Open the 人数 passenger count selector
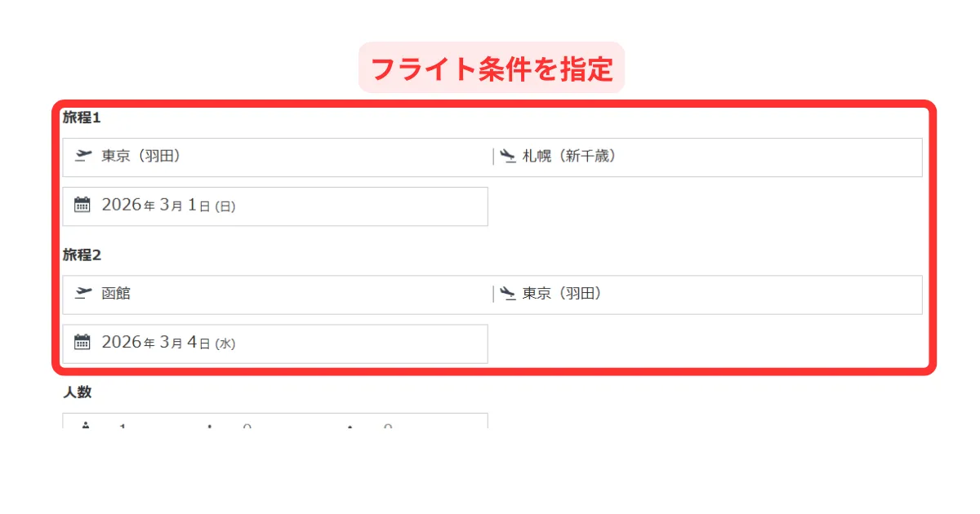This screenshot has height=514, width=980. [274, 422]
